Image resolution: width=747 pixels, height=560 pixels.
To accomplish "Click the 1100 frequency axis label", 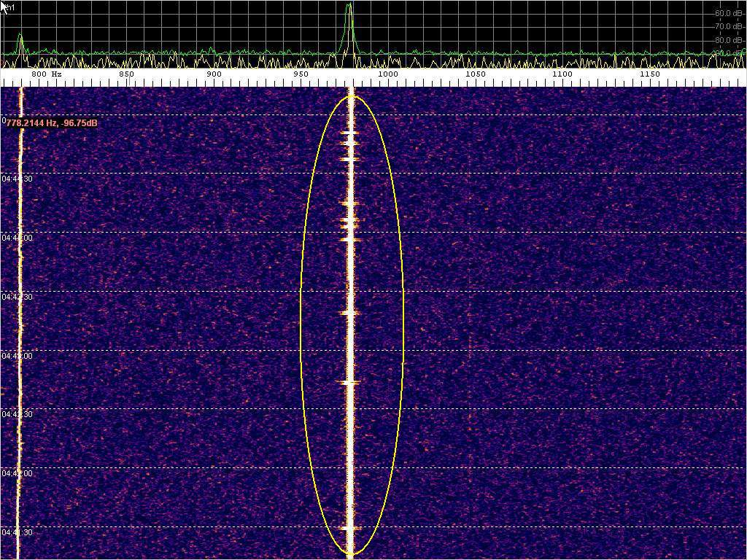I will pyautogui.click(x=562, y=74).
